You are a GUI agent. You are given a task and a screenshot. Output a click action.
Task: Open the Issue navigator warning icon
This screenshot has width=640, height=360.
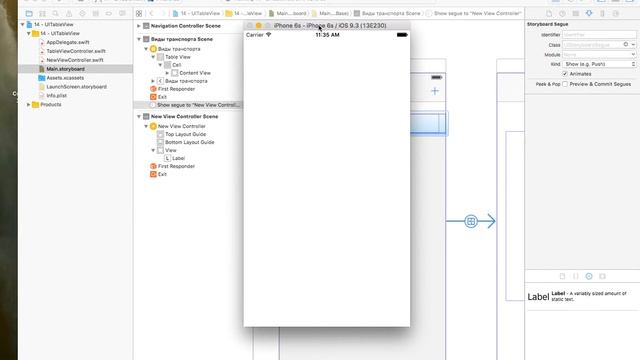coord(69,13)
